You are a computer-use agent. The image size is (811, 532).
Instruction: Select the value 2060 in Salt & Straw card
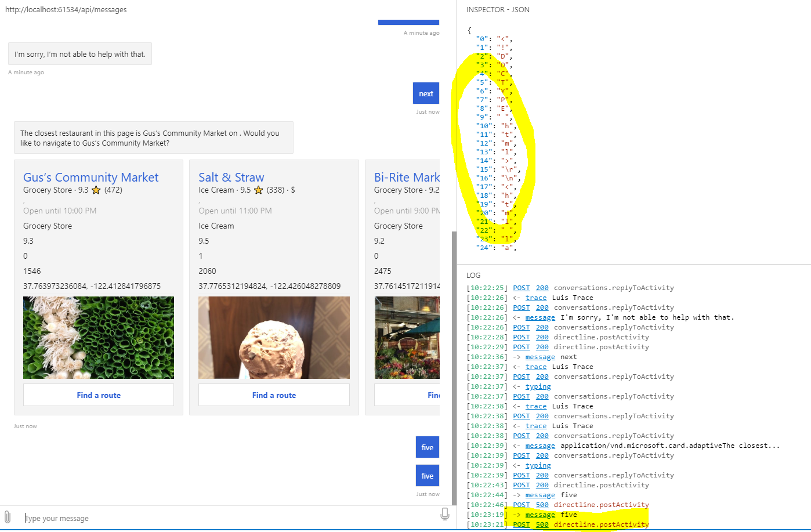point(207,271)
